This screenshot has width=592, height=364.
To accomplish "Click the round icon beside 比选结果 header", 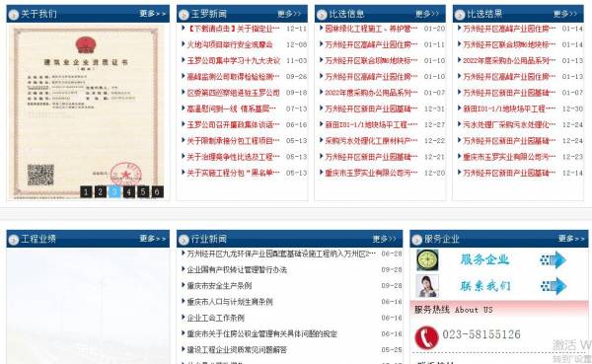I will point(460,15).
